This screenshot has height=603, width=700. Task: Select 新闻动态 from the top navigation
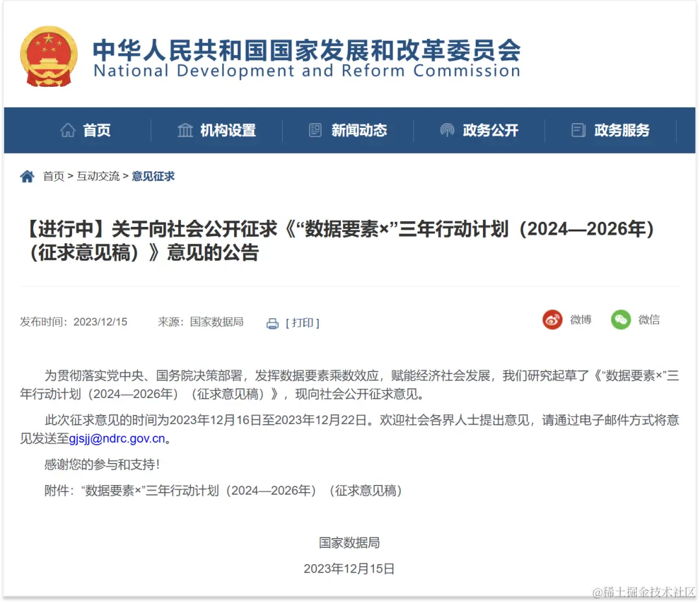[360, 130]
